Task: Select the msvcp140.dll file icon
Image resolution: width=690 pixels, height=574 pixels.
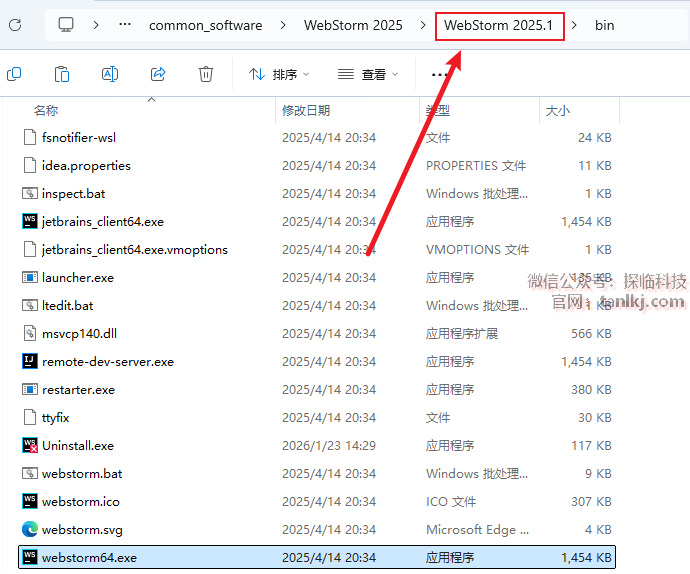Action: (x=30, y=333)
